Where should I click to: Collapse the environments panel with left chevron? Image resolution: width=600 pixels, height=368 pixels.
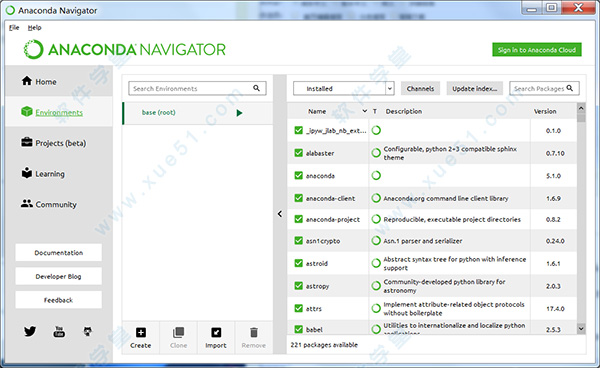280,214
